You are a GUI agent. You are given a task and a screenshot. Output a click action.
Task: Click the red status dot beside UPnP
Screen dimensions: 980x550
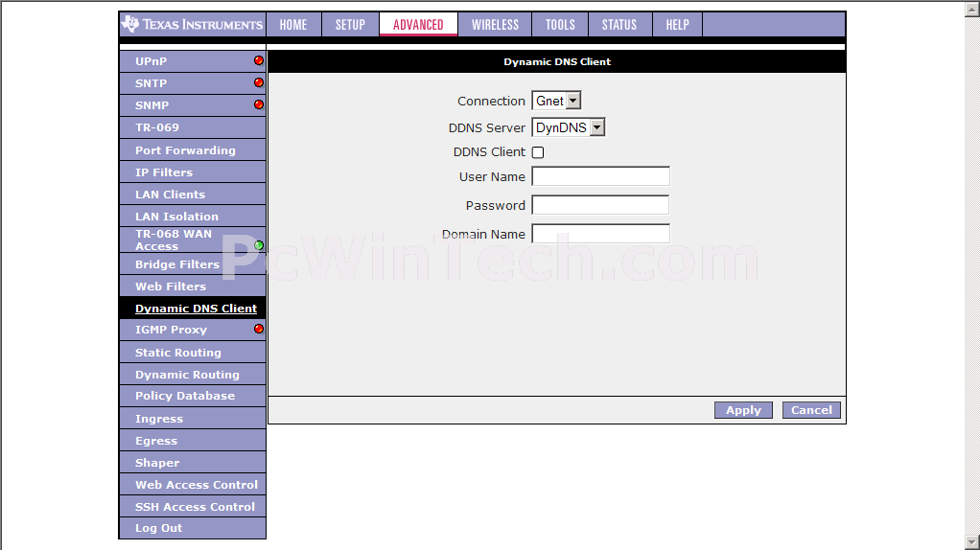tap(259, 60)
